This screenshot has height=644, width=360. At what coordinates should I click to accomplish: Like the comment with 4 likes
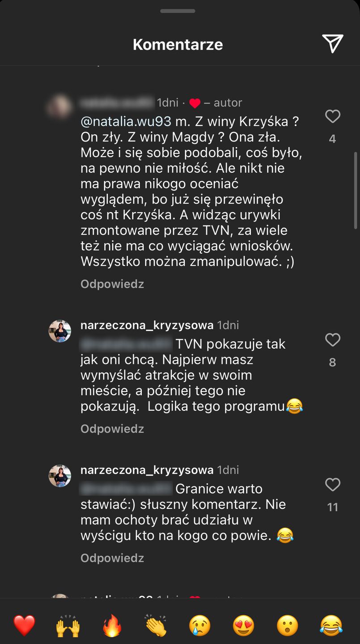tap(332, 117)
